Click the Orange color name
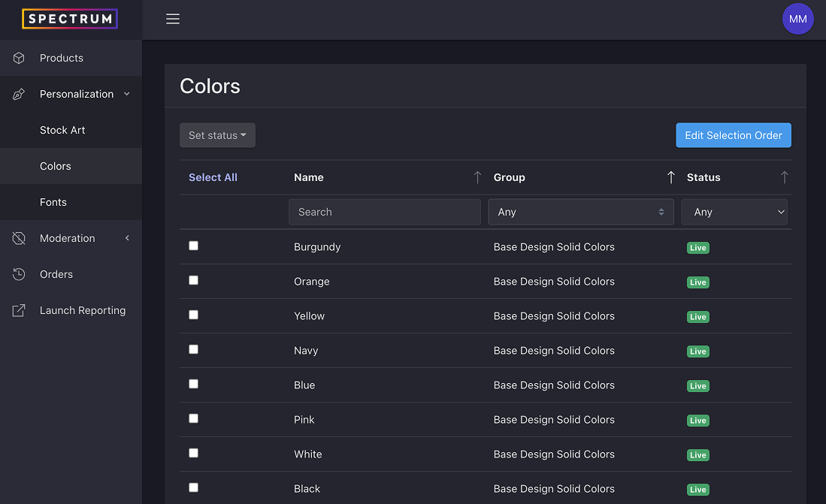Image resolution: width=826 pixels, height=504 pixels. pyautogui.click(x=311, y=282)
